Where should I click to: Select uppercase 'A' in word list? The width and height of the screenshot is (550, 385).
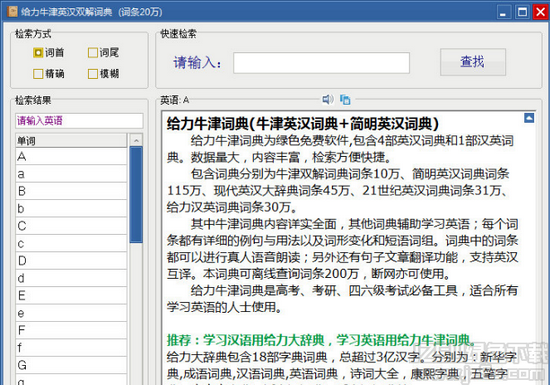click(71, 156)
